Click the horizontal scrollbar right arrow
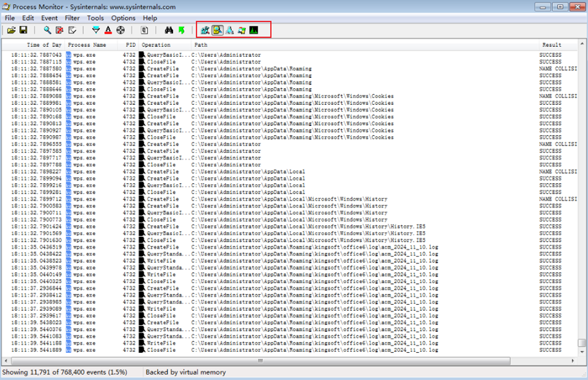 click(x=573, y=361)
